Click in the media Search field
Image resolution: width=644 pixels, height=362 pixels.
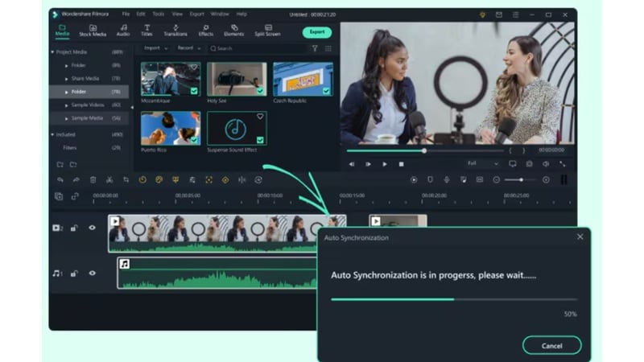click(257, 48)
